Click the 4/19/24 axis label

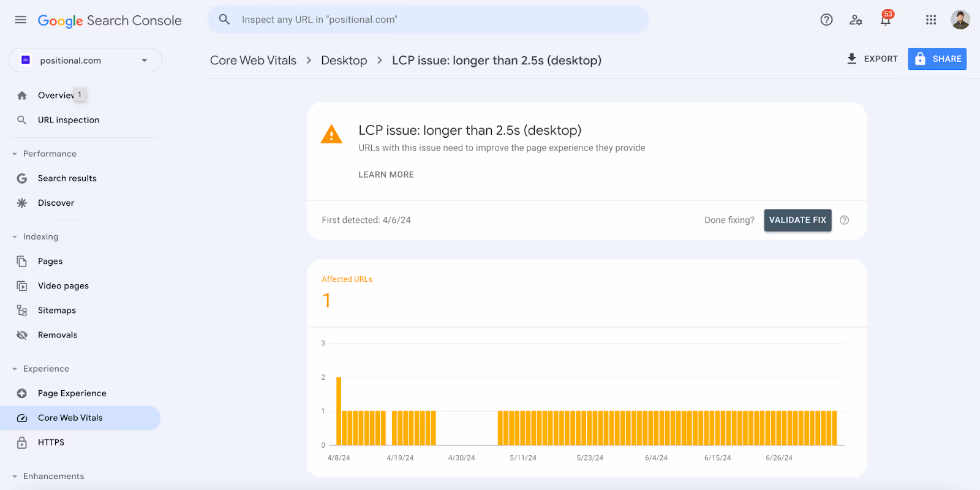tap(400, 458)
